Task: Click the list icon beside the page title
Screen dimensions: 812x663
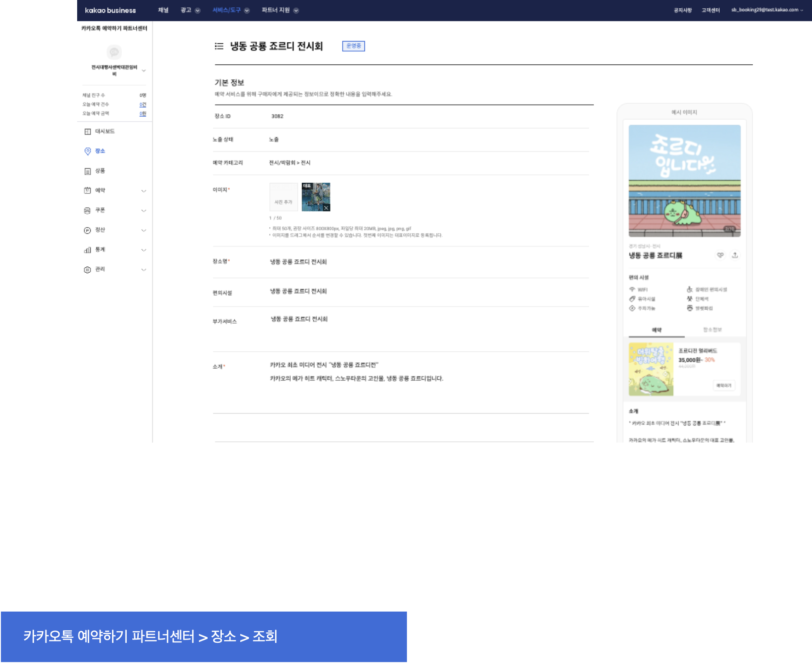Action: (219, 46)
